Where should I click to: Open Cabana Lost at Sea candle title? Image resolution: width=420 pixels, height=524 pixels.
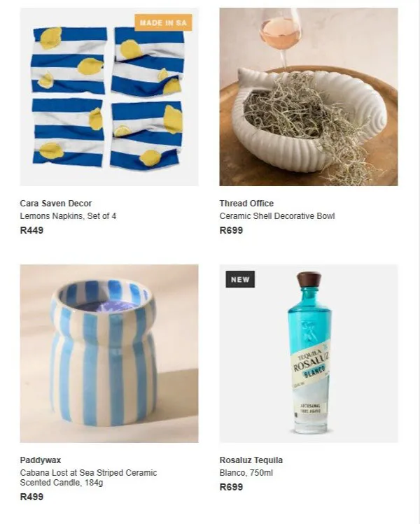(88, 478)
